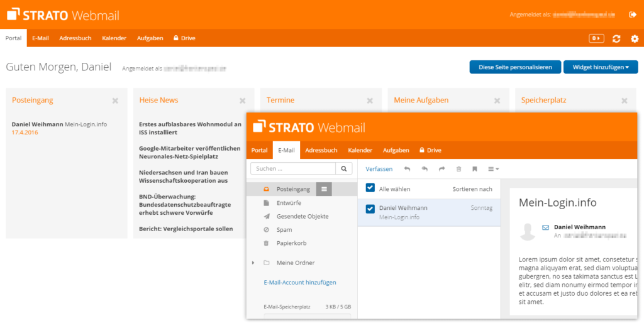Click the Sonntag date on mail row

(481, 209)
